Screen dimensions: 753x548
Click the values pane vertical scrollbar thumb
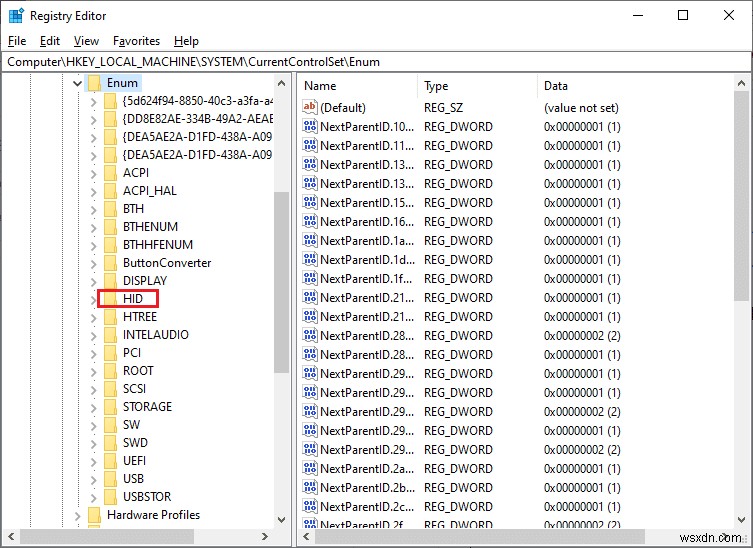pos(741,196)
